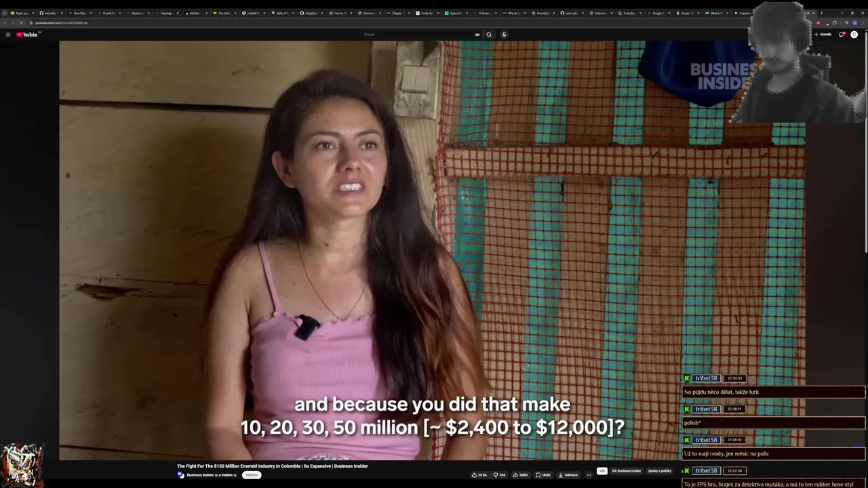Dislike the video with thumbs-down button
The width and height of the screenshot is (868, 488).
click(500, 475)
